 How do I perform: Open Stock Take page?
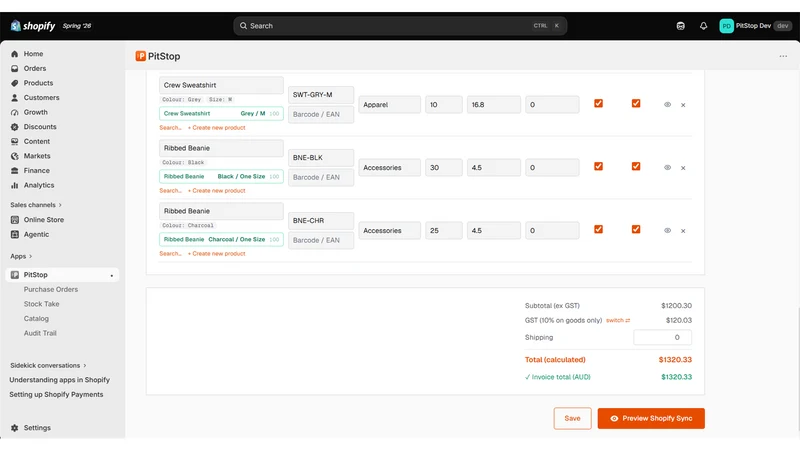41,304
